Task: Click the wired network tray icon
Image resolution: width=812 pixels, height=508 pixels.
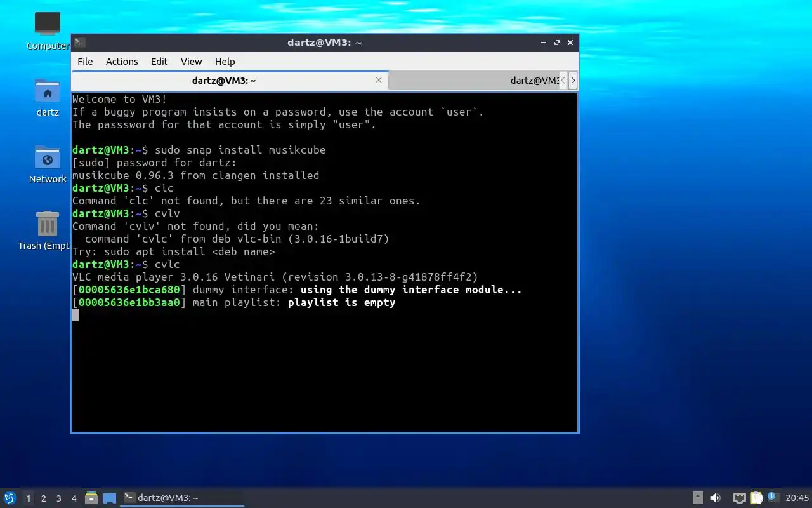Action: coord(739,498)
